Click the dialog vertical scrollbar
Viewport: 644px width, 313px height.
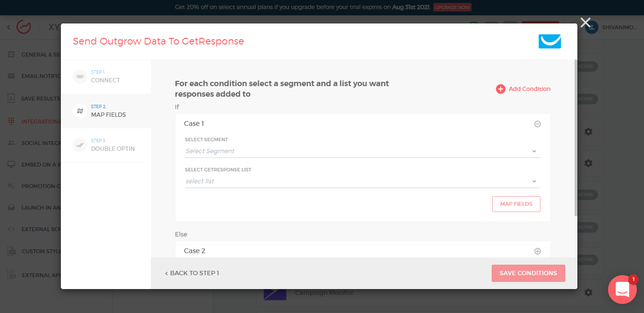575,138
